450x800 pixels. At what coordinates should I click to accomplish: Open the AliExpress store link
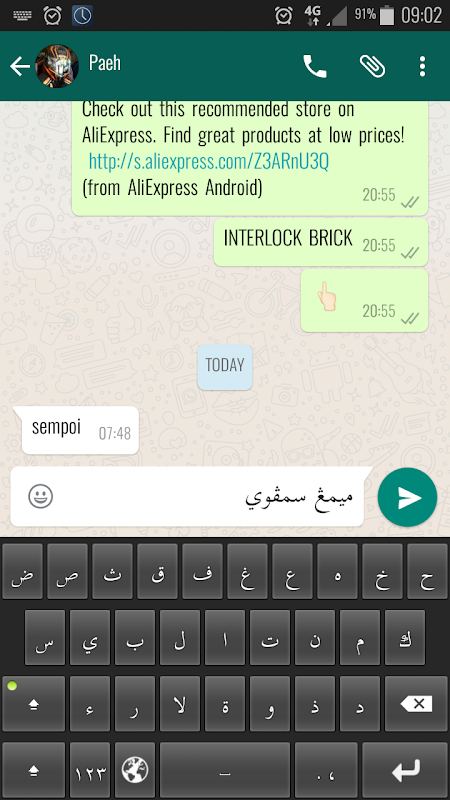pos(209,161)
